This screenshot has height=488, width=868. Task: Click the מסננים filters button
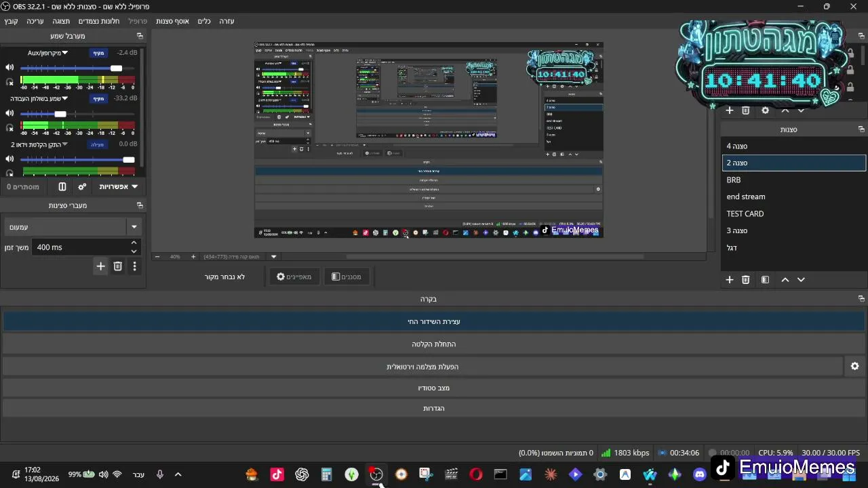(x=347, y=277)
